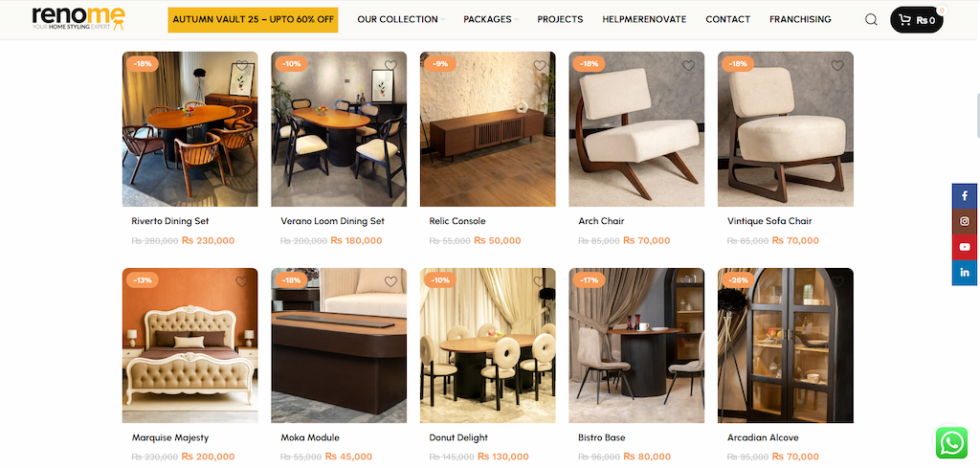980x468 pixels.
Task: Toggle wishlist heart on Riverto Dining Set
Action: tap(242, 66)
